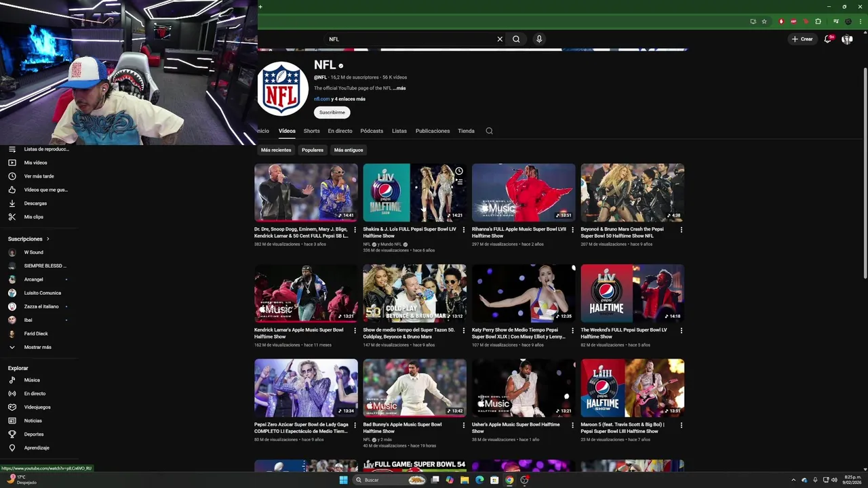Play Bad Bunny's Apple Music halftime thumbnail
Image resolution: width=868 pixels, height=488 pixels.
414,388
